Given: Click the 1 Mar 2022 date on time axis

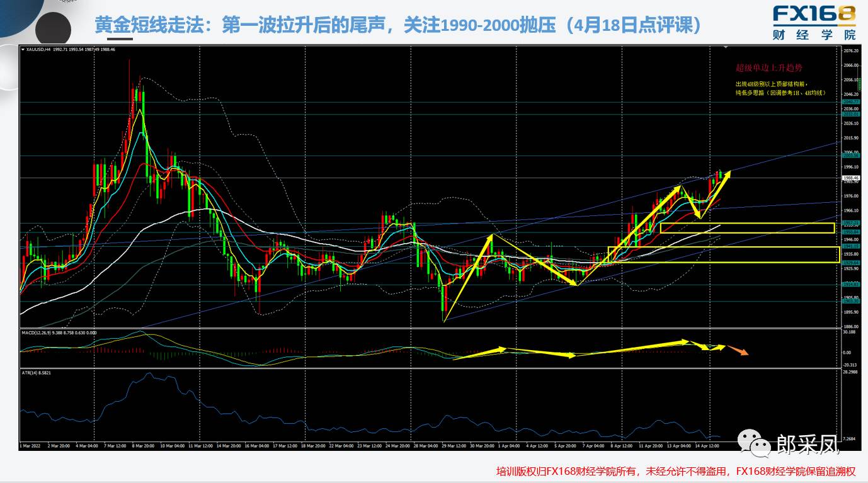Looking at the screenshot, I should (x=30, y=445).
